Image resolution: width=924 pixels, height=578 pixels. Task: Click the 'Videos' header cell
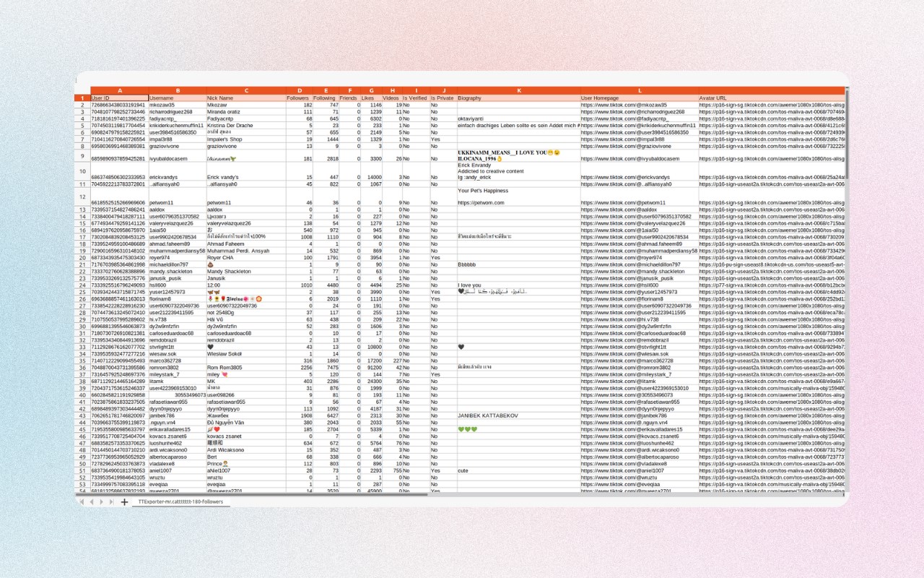[392, 98]
